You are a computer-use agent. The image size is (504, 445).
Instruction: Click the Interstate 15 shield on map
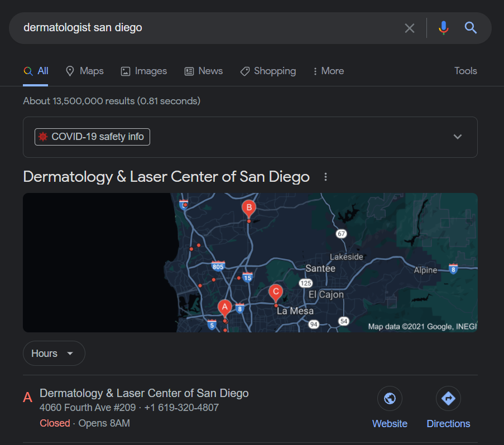click(247, 277)
